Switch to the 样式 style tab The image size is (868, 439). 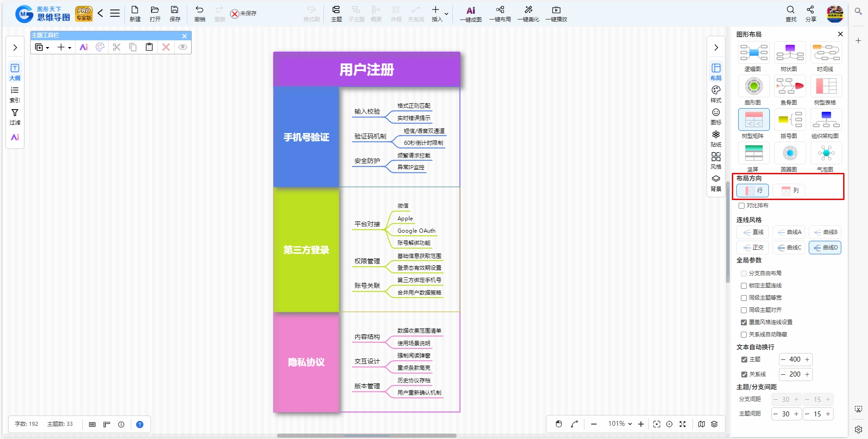(716, 94)
